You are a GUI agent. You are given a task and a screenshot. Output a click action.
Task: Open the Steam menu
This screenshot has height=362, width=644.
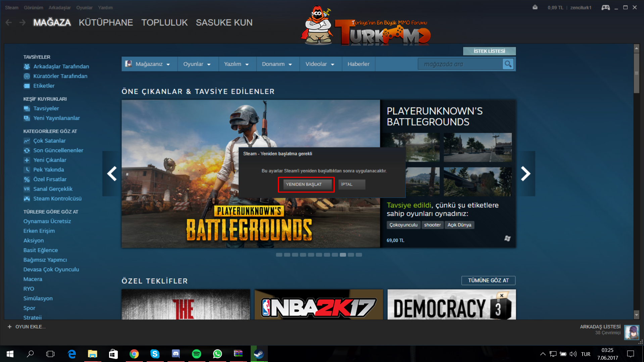click(11, 7)
